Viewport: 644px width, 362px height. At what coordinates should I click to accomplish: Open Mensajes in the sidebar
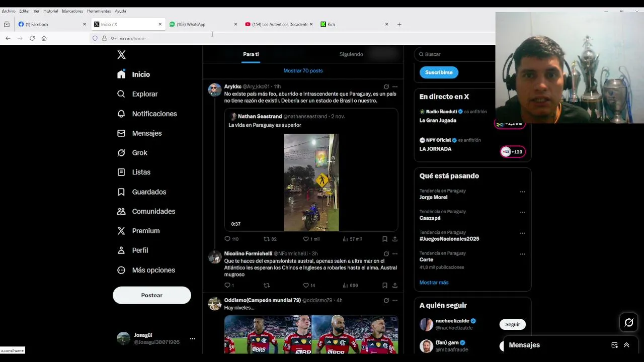pos(139,133)
